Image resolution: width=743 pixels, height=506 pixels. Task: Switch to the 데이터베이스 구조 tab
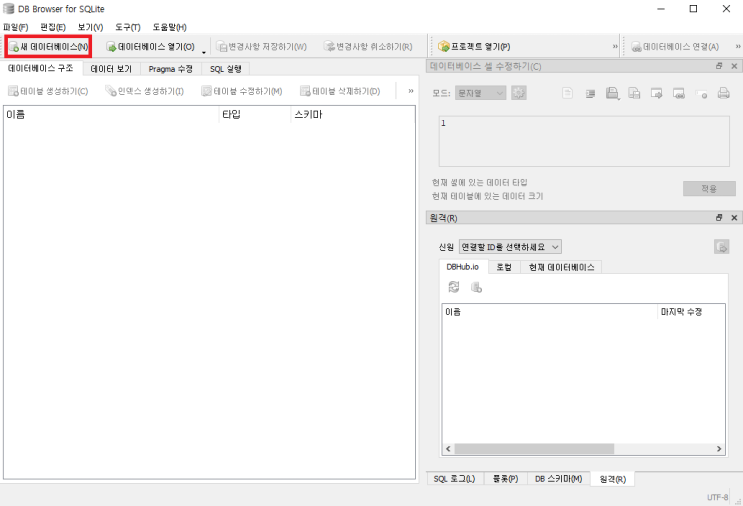coord(41,68)
